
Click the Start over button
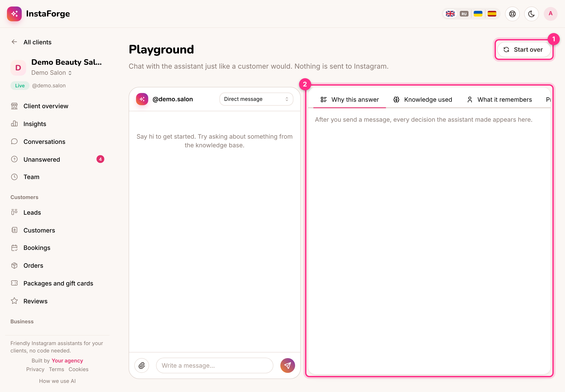pos(524,50)
